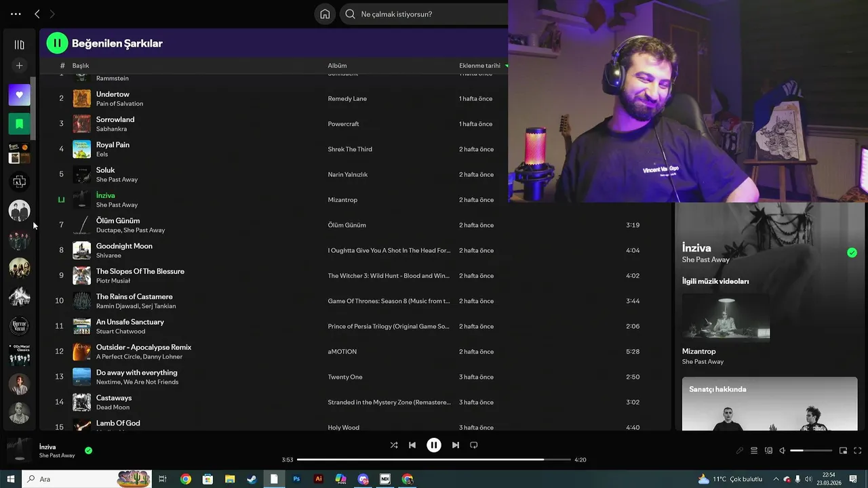Open the Home icon

325,14
